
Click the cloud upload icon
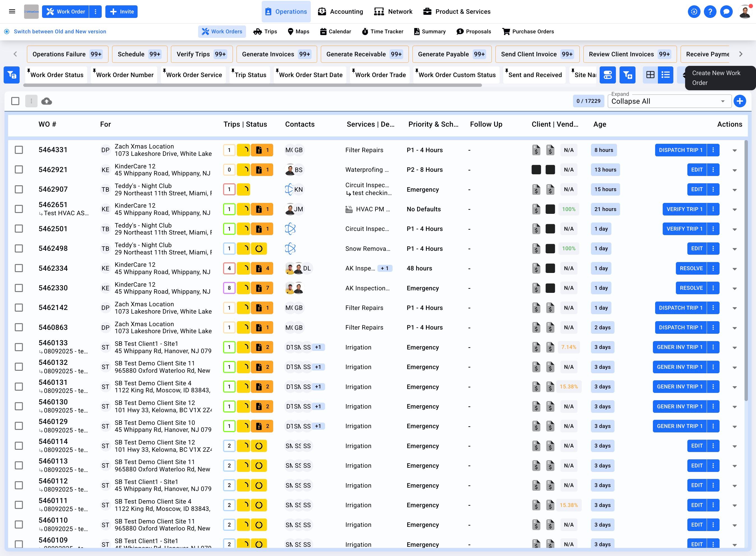(x=47, y=101)
